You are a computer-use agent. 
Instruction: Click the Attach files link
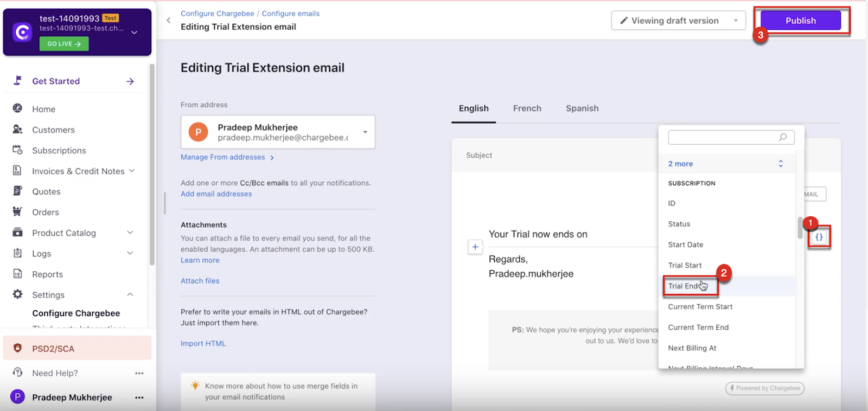tap(200, 281)
